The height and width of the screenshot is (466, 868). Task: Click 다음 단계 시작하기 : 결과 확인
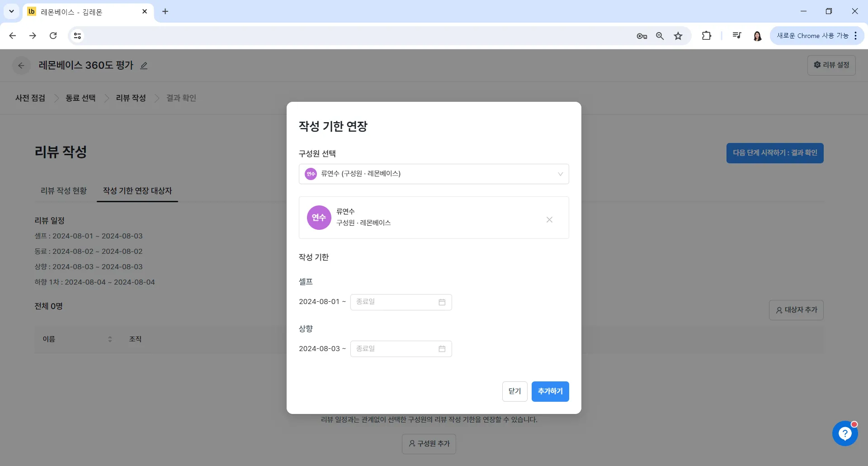775,153
